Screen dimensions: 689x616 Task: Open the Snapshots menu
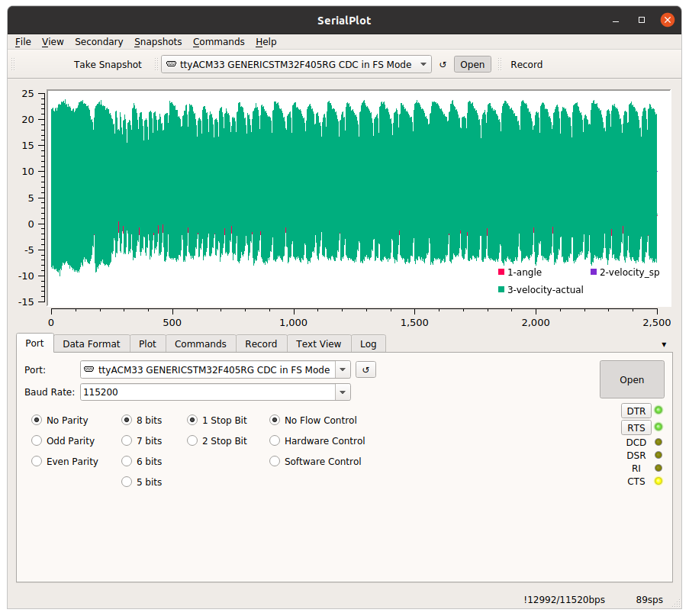(158, 42)
